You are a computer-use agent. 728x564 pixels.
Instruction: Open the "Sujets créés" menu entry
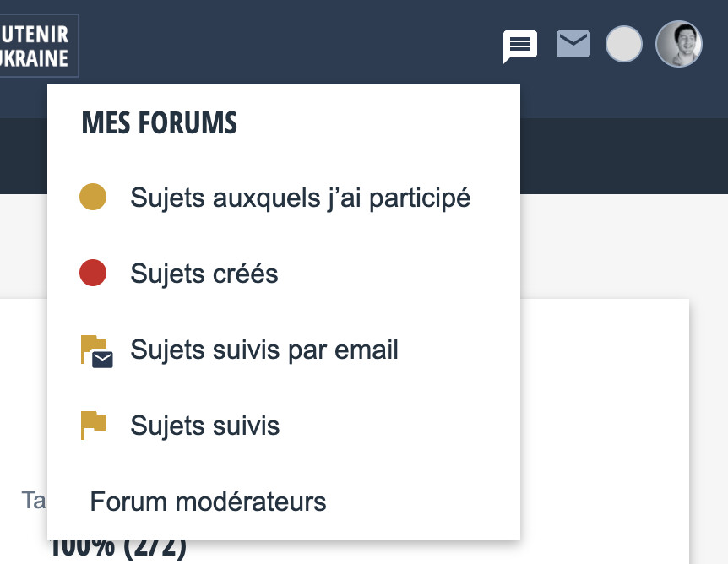click(x=204, y=274)
